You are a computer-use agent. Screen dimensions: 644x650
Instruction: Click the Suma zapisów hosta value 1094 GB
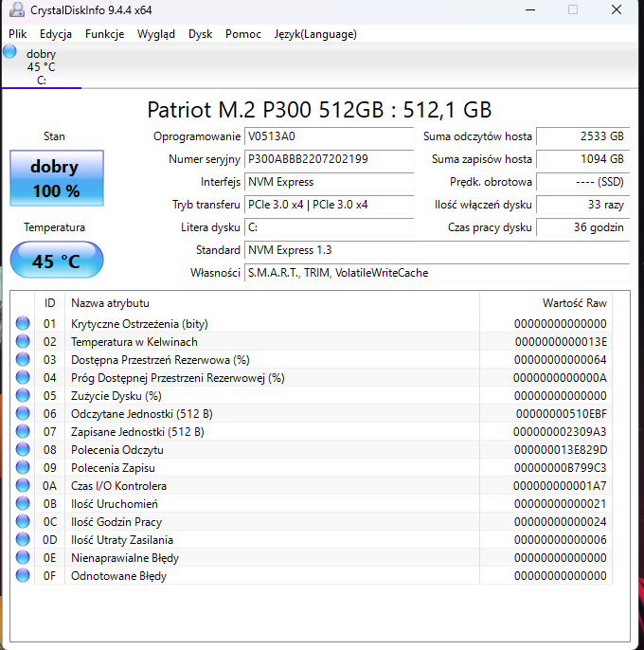(x=583, y=159)
